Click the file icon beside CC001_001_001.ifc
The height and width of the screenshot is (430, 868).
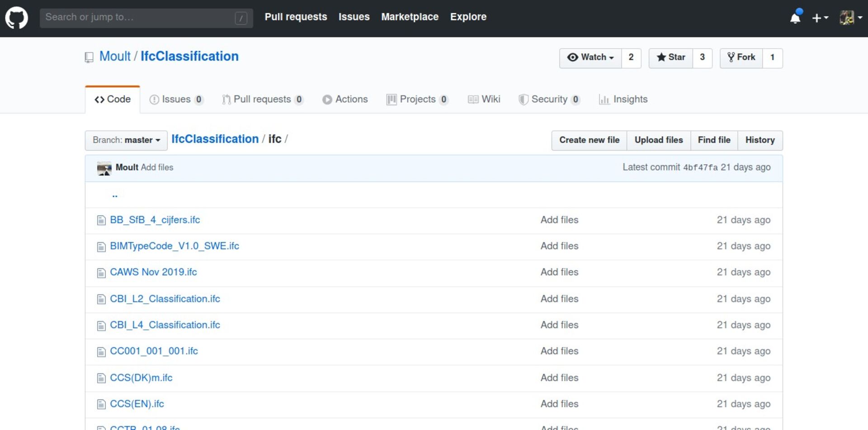(x=101, y=351)
